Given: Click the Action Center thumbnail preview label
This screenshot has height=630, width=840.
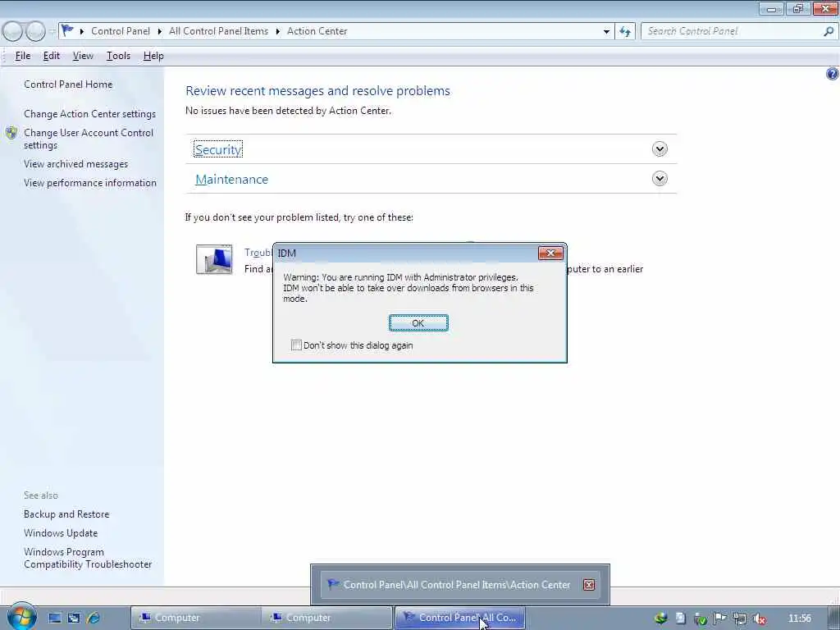Looking at the screenshot, I should [x=456, y=584].
